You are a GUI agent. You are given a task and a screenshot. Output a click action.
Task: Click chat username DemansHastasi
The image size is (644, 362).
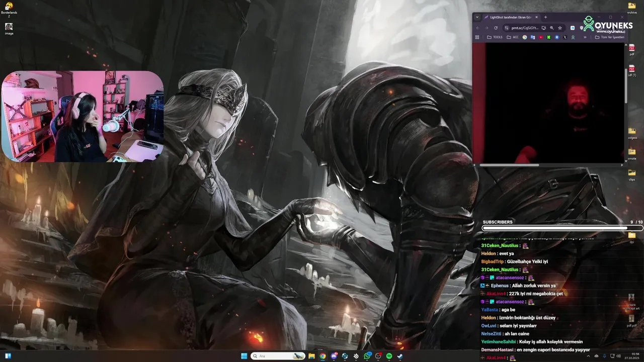pos(497,350)
